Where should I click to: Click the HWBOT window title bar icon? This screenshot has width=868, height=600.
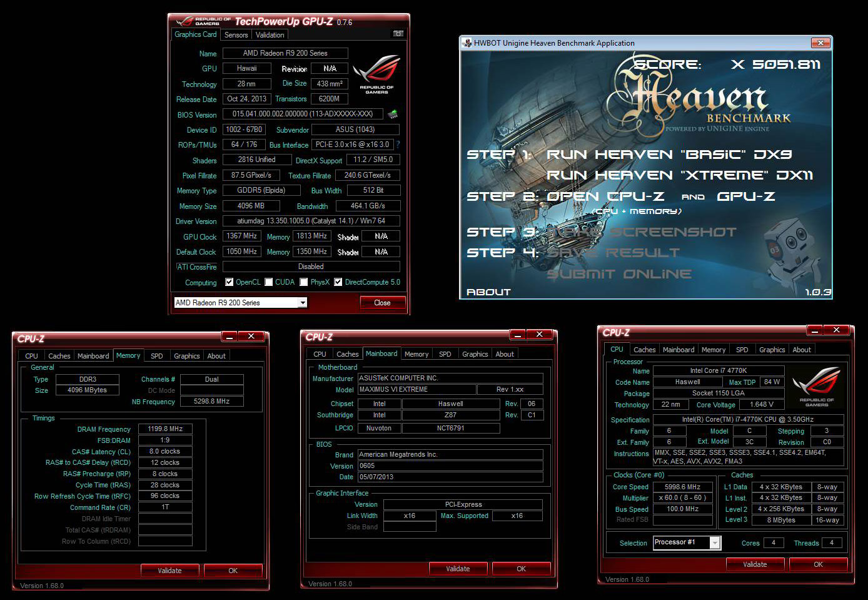(x=467, y=43)
